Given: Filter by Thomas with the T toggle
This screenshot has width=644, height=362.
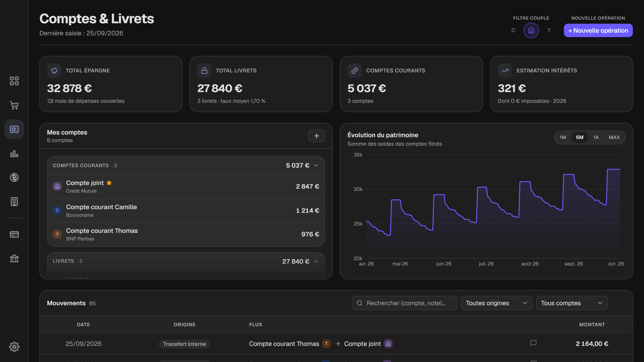Looking at the screenshot, I should pyautogui.click(x=549, y=30).
